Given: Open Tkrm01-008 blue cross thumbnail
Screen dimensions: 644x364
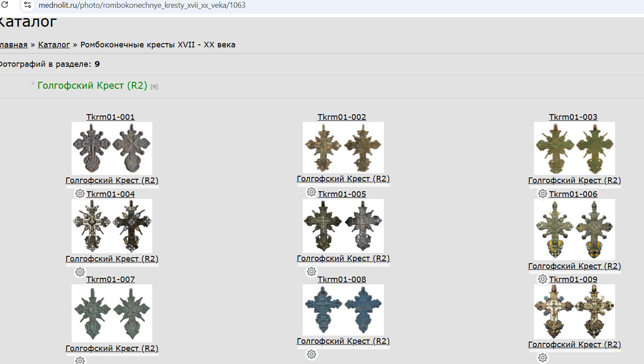Looking at the screenshot, I should 343,310.
